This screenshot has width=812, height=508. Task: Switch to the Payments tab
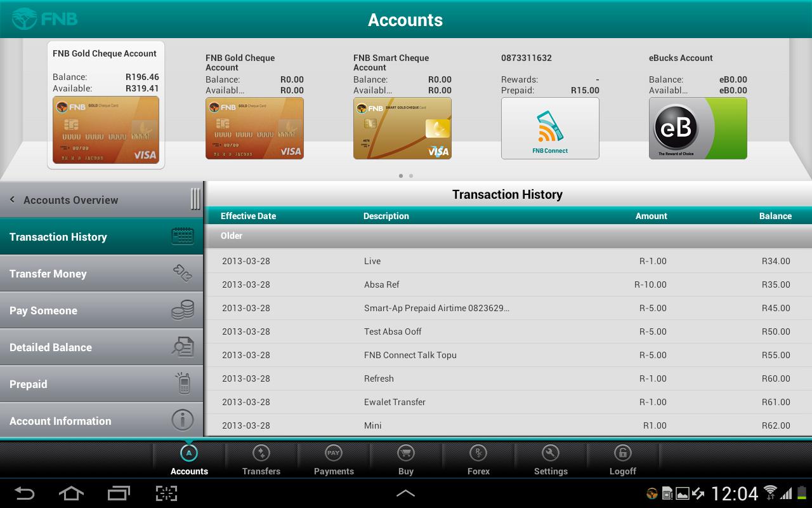tap(334, 460)
